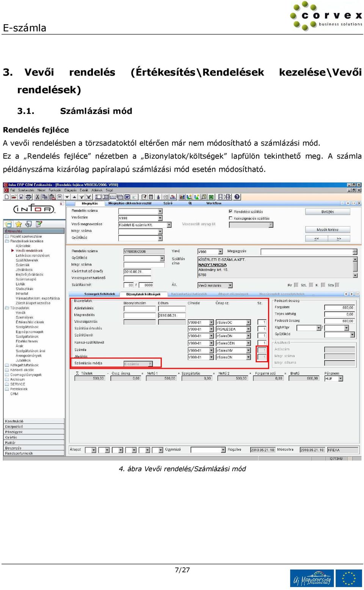Open the irSalesINV form dropdown in Számla row
This screenshot has height=590, width=364.
pyautogui.click(x=248, y=350)
